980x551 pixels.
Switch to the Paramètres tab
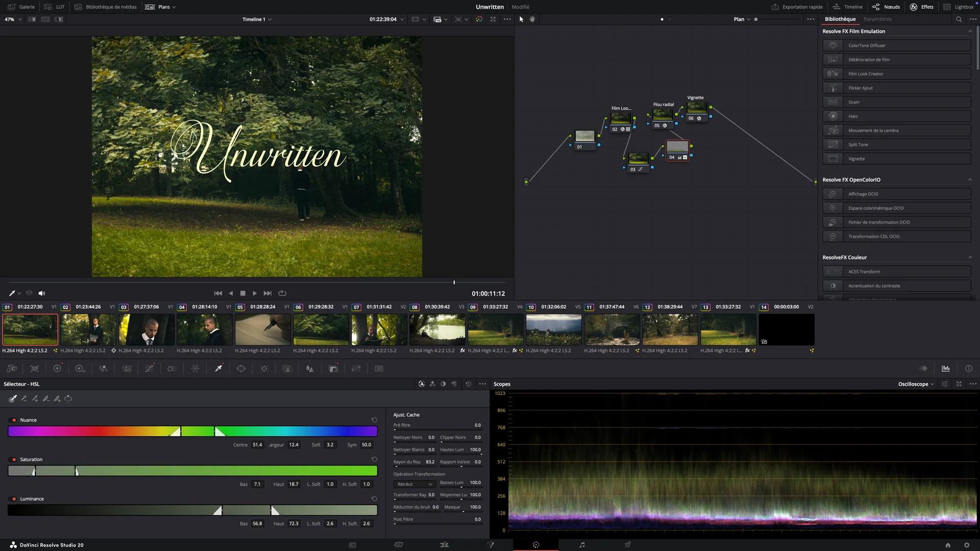tap(877, 19)
